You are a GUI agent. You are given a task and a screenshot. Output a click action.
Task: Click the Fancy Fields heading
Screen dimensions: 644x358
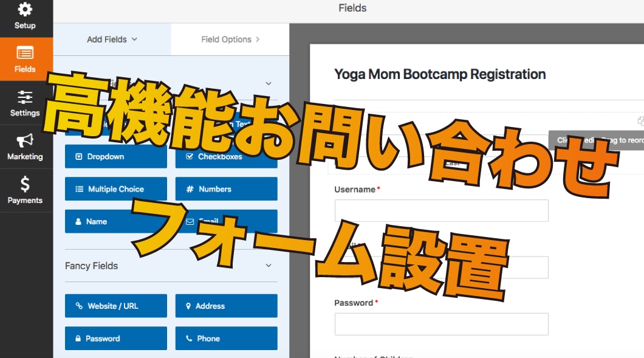pyautogui.click(x=91, y=266)
